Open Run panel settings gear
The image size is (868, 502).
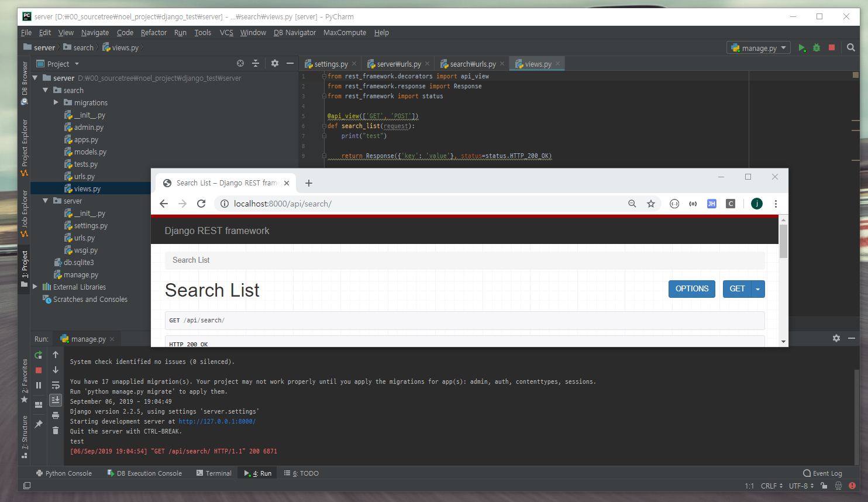[x=836, y=338]
